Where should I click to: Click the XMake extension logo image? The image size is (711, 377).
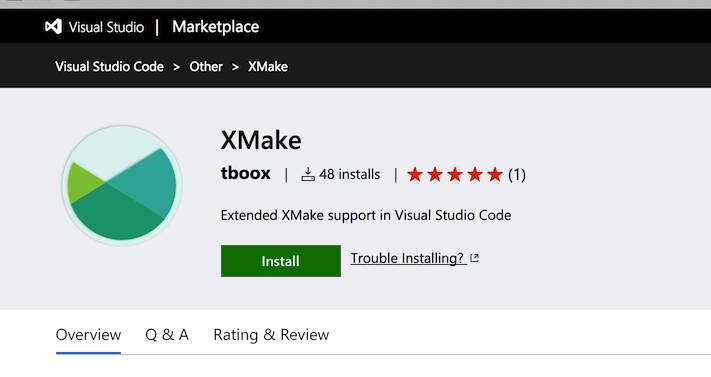click(x=122, y=186)
